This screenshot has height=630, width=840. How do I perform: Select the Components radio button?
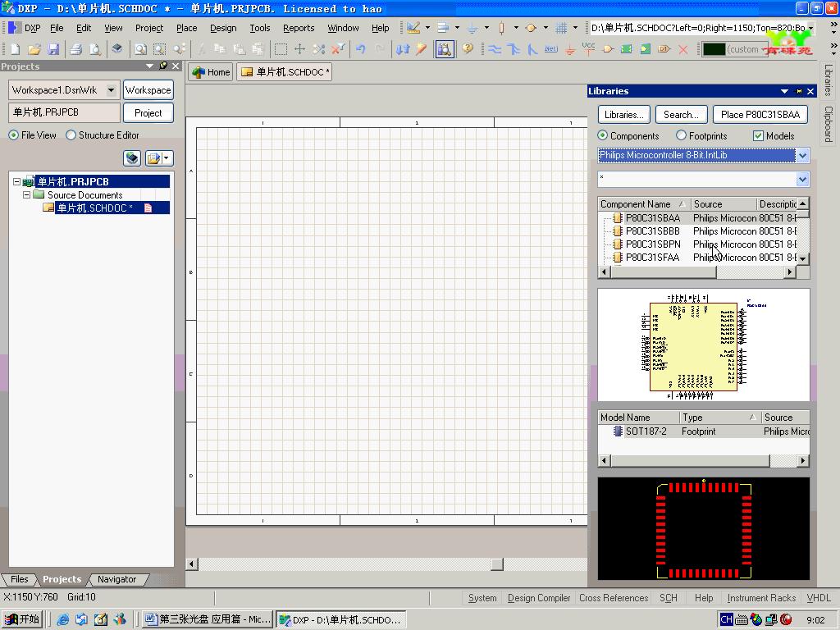coord(603,135)
